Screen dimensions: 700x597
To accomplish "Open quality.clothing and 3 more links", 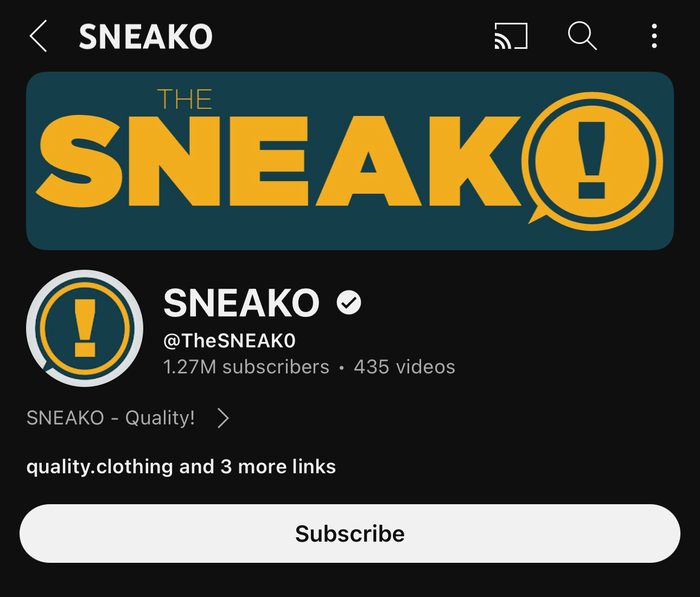I will pos(181,467).
